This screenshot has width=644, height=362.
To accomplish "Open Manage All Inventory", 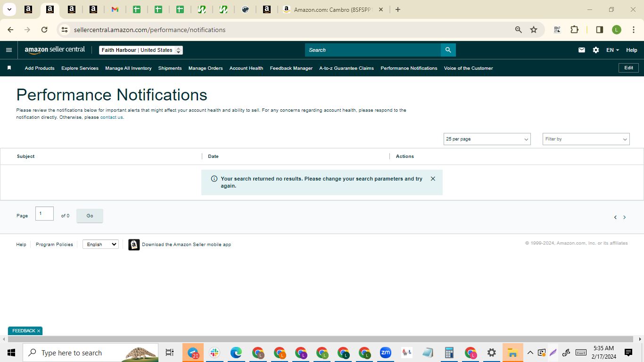I will [x=128, y=68].
